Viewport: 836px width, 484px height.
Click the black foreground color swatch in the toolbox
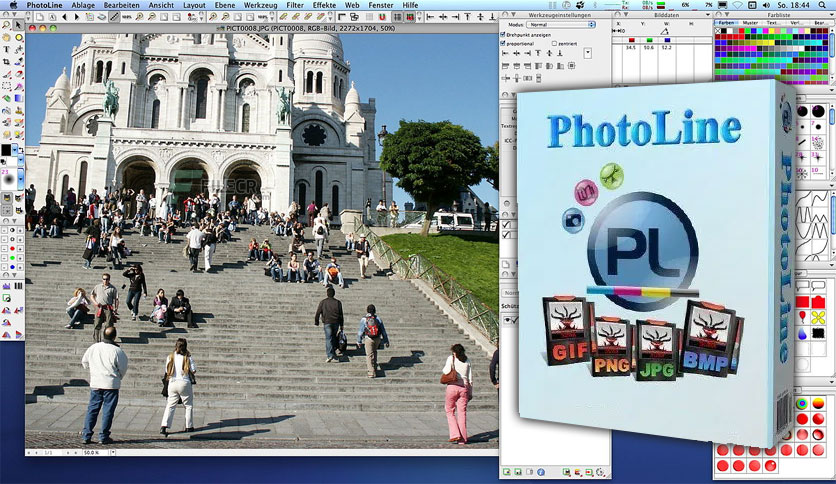click(6, 150)
